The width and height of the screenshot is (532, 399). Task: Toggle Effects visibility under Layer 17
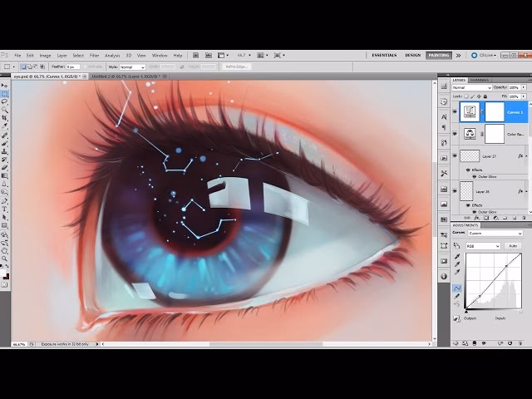pyautogui.click(x=468, y=170)
